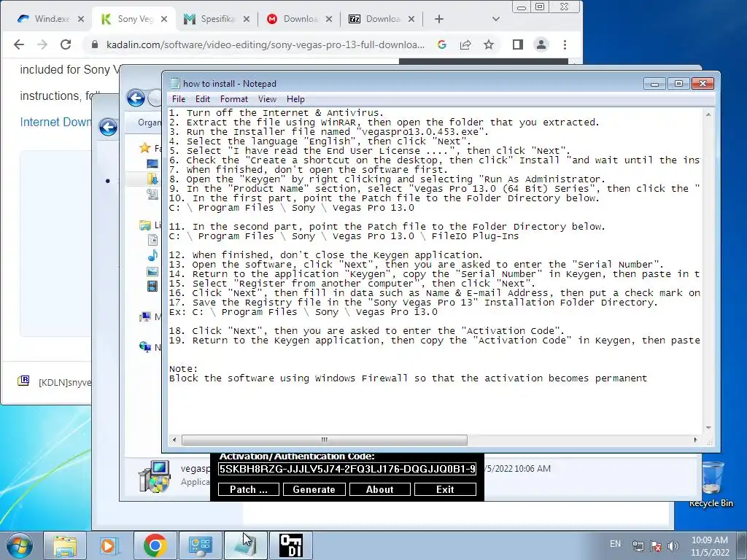This screenshot has width=747, height=560.
Task: Click Notepad vertical scroll up arrow
Action: coord(708,114)
